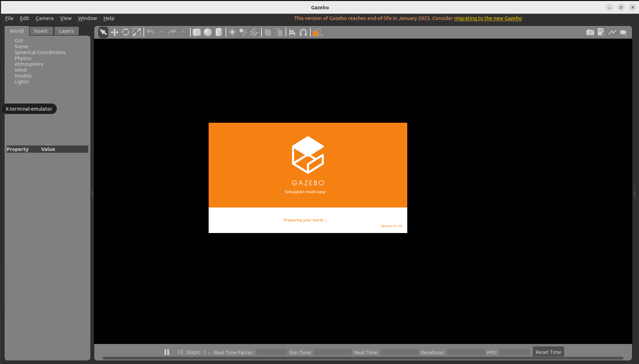Add a directional light
Image resolution: width=639 pixels, height=364 pixels.
(254, 32)
